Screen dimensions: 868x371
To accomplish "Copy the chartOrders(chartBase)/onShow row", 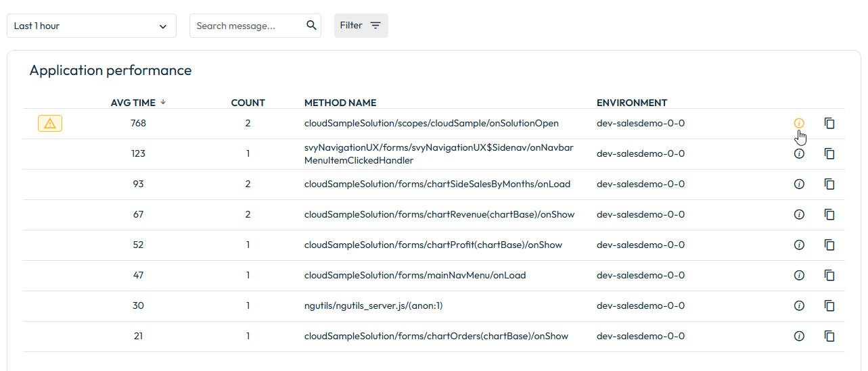I will coord(829,336).
